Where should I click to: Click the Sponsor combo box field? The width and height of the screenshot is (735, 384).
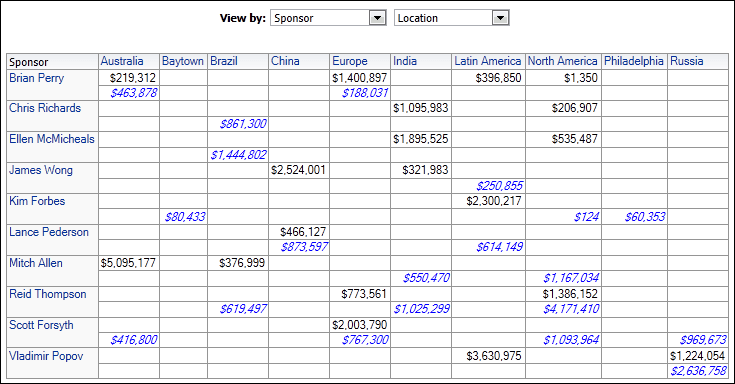pos(328,18)
